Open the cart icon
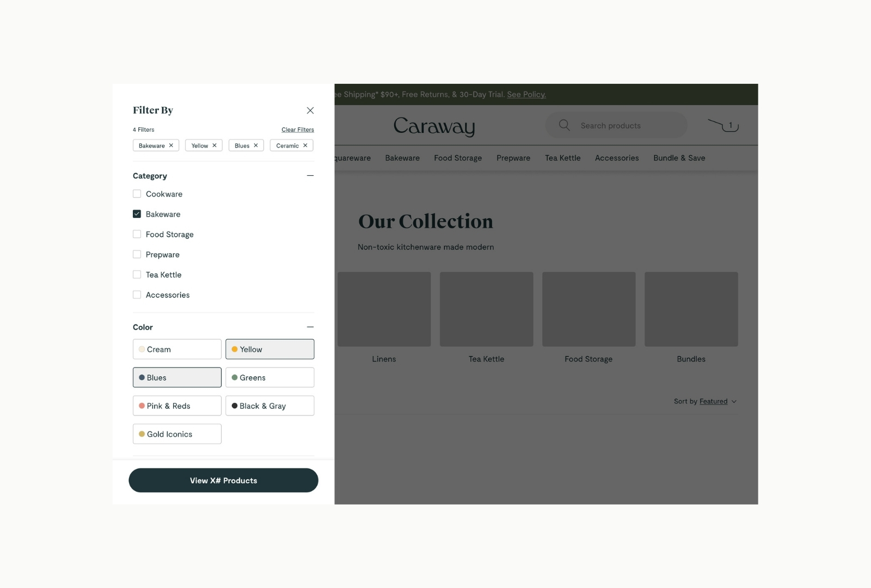This screenshot has width=871, height=588. (723, 125)
